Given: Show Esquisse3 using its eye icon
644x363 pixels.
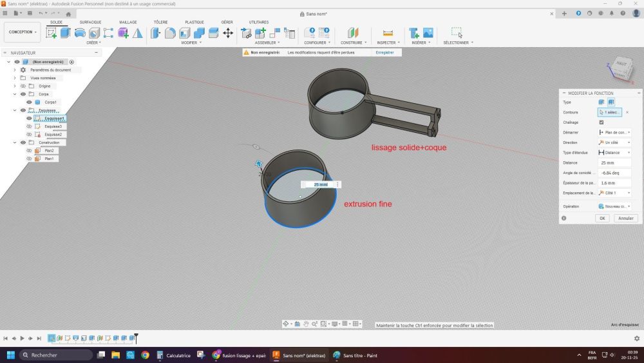Looking at the screenshot, I should pyautogui.click(x=29, y=126).
